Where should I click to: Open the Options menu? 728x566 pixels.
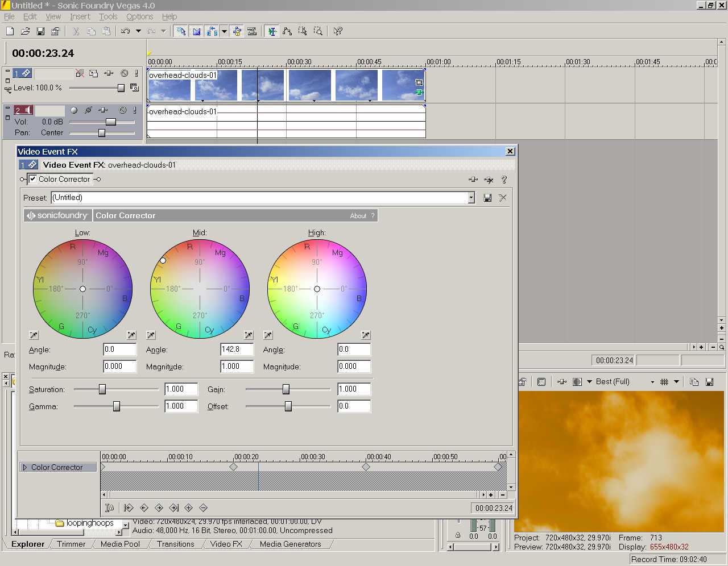click(x=139, y=16)
